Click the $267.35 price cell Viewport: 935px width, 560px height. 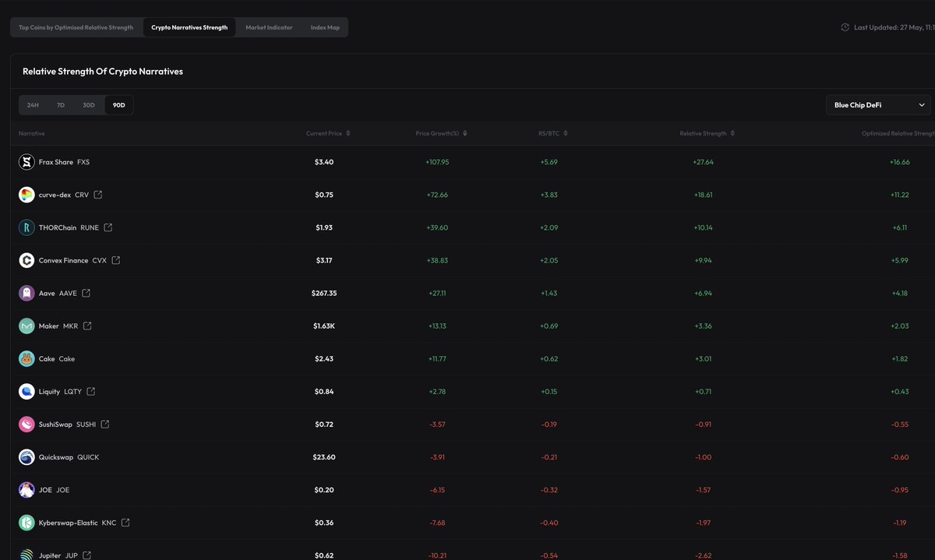pos(324,293)
